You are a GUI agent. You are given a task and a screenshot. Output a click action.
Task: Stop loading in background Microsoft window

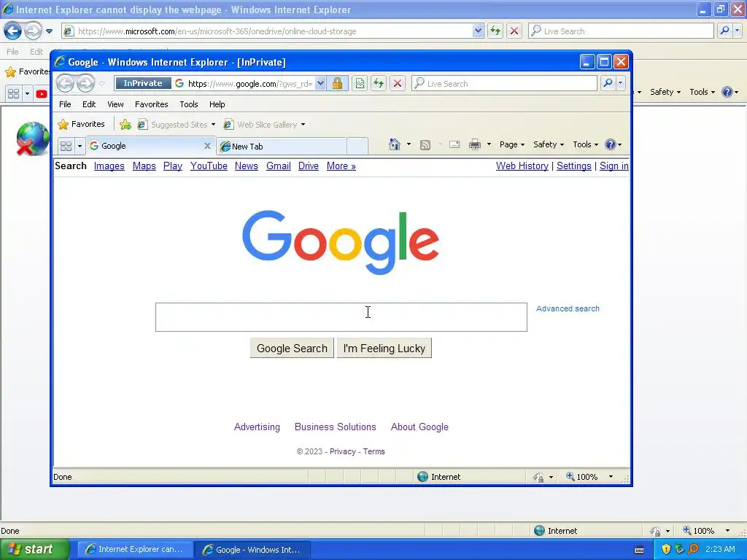514,31
